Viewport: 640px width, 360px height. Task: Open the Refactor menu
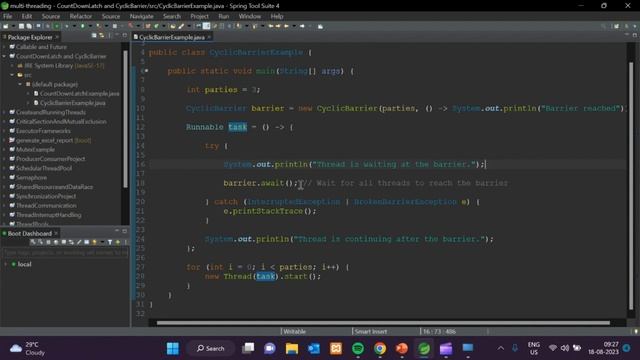pyautogui.click(x=81, y=16)
